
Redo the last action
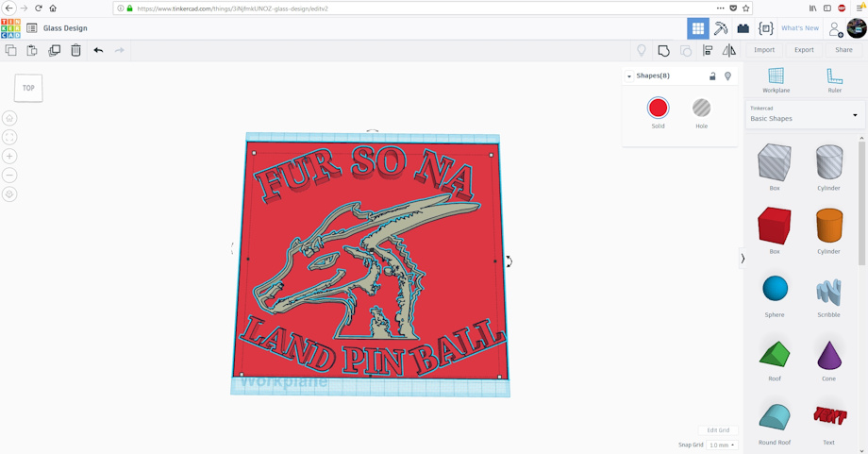[x=120, y=50]
